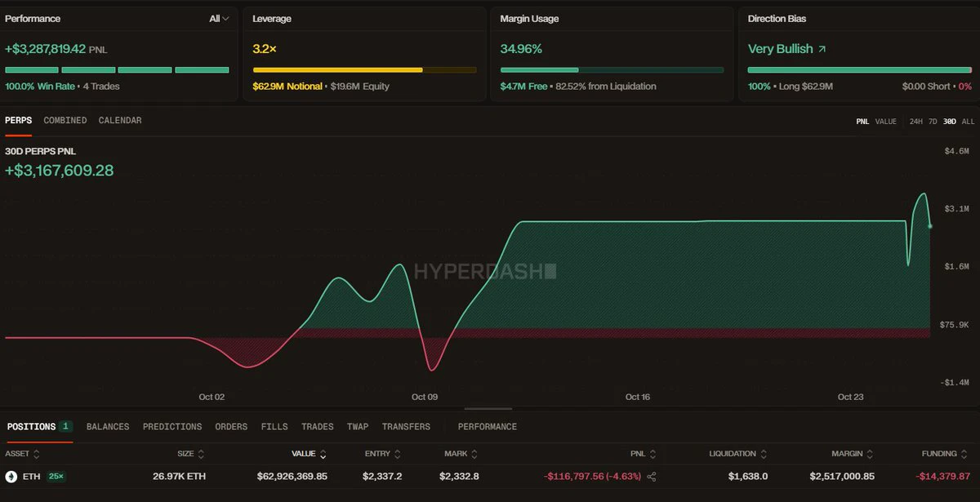Click the panel resize handle below the chart

(x=488, y=408)
